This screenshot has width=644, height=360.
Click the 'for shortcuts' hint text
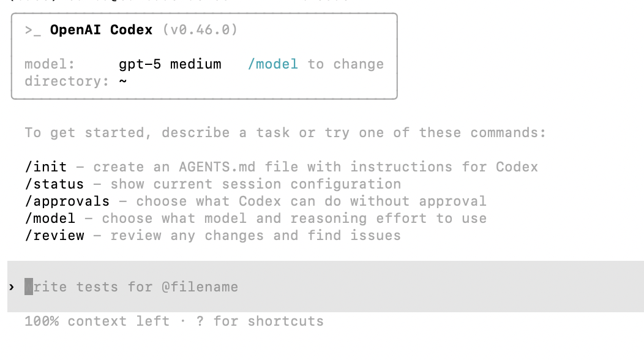coord(268,321)
